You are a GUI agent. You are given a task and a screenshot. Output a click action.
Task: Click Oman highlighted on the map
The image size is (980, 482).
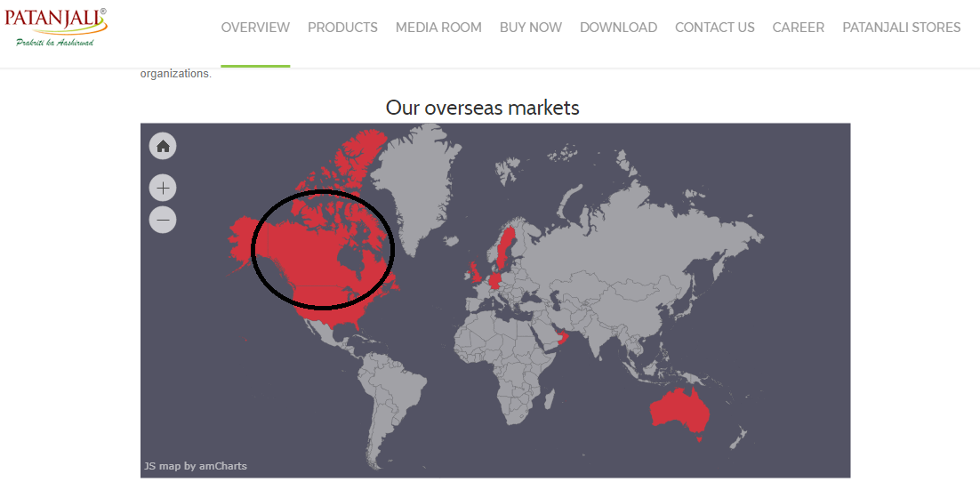point(563,338)
